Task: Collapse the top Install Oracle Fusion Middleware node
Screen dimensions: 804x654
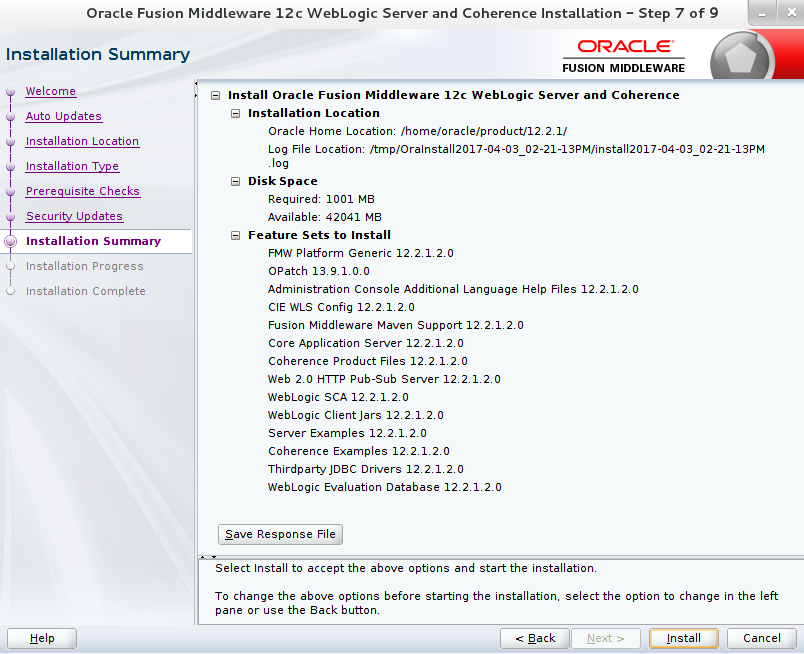Action: pyautogui.click(x=213, y=95)
